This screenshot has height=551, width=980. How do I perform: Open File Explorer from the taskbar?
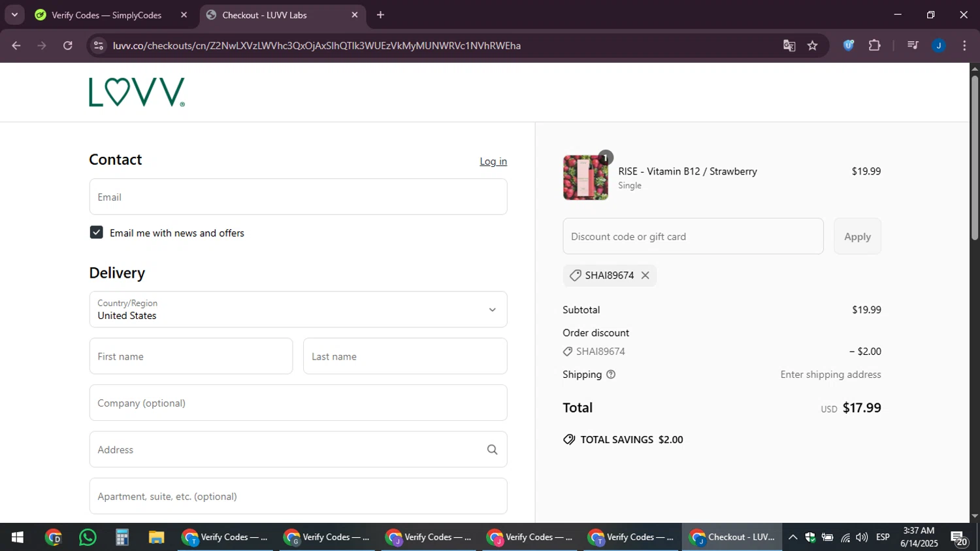[156, 537]
